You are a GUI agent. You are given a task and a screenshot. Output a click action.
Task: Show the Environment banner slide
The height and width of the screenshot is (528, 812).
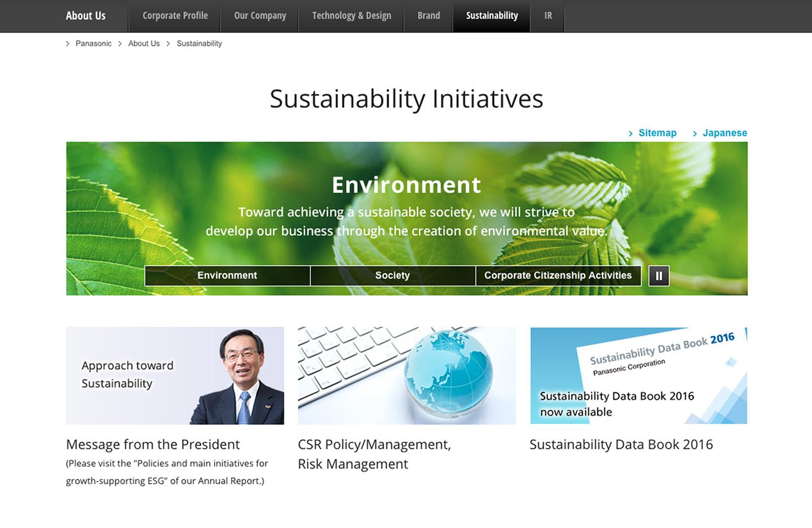tap(227, 275)
